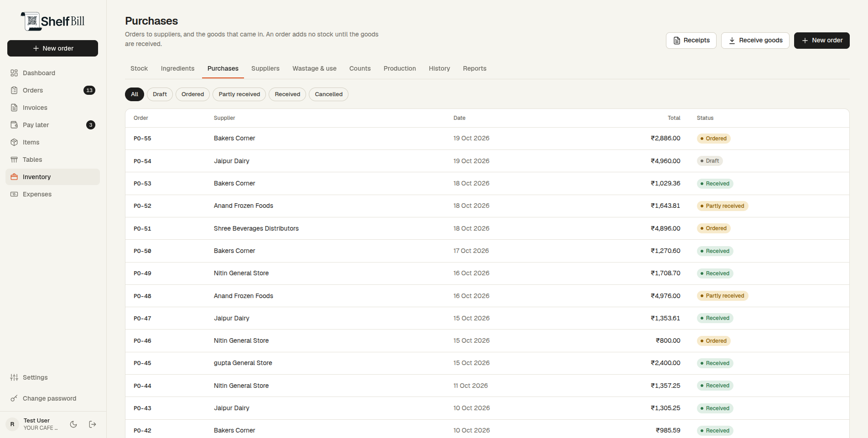Viewport: 868px width, 438px height.
Task: Open Dashboard from the sidebar icon
Action: click(14, 73)
